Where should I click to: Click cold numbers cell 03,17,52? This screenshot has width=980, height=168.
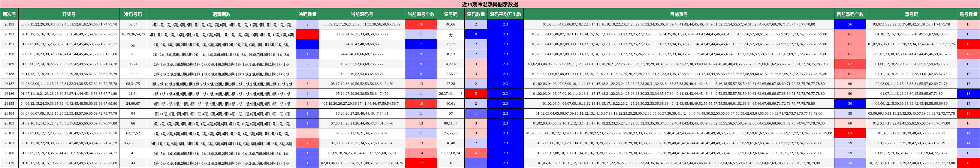[x=133, y=133]
